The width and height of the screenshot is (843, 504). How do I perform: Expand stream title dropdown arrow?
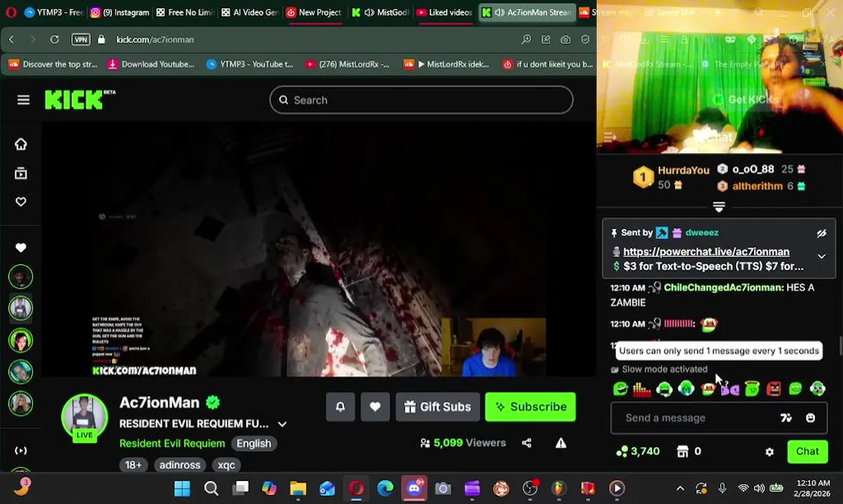tap(282, 424)
